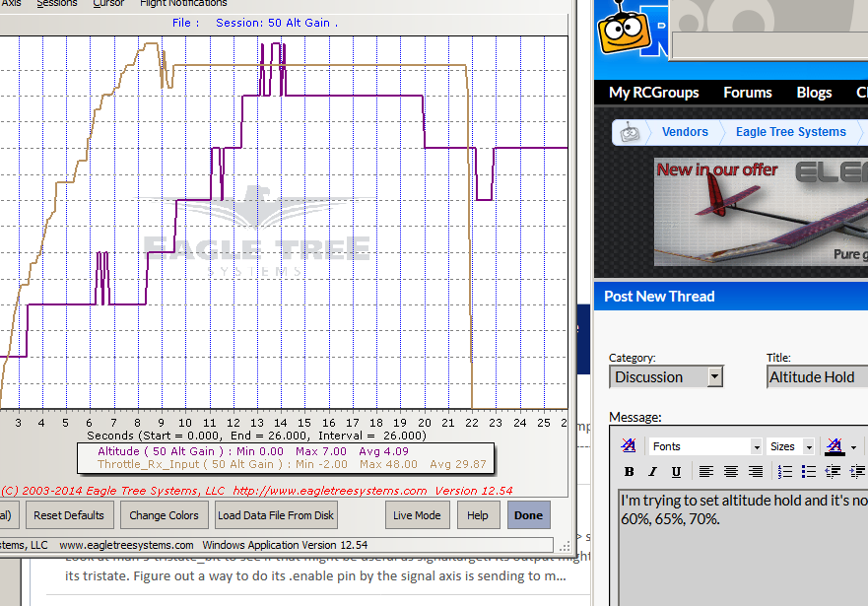This screenshot has width=868, height=606.
Task: Align message text left
Action: [x=705, y=472]
